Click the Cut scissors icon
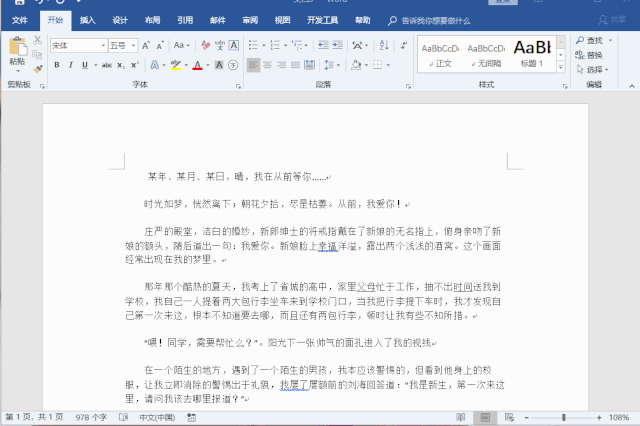 coord(37,40)
